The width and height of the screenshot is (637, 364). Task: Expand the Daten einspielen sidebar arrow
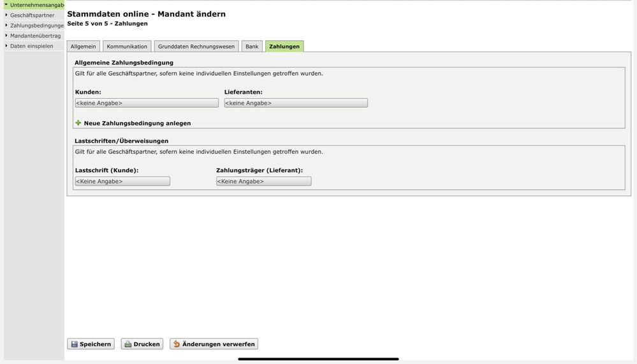pos(6,46)
